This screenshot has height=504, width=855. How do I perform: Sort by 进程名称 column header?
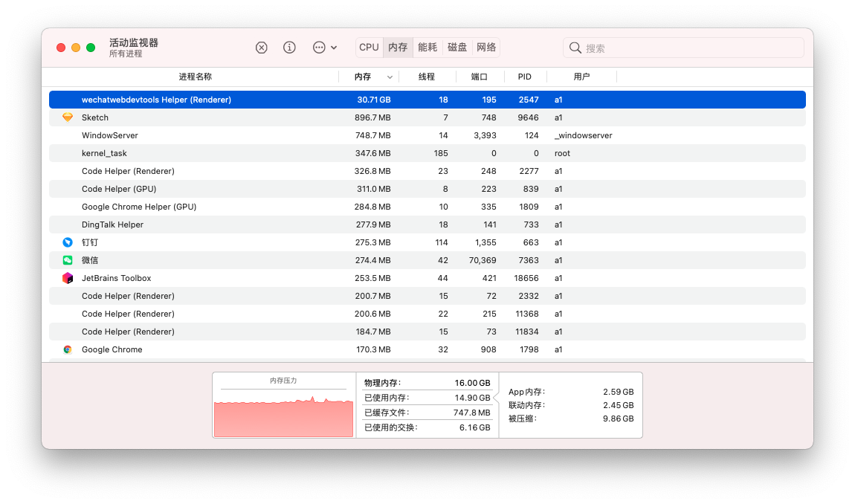pyautogui.click(x=196, y=77)
